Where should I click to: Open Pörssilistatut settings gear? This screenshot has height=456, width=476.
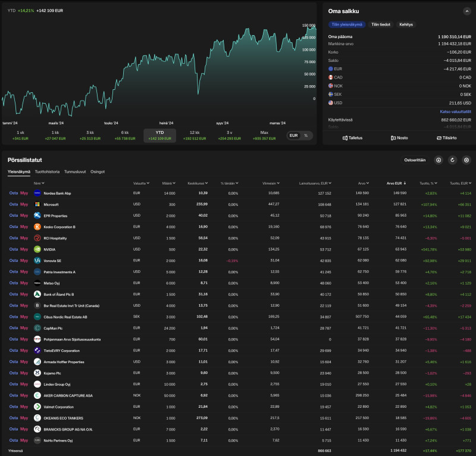click(x=466, y=160)
